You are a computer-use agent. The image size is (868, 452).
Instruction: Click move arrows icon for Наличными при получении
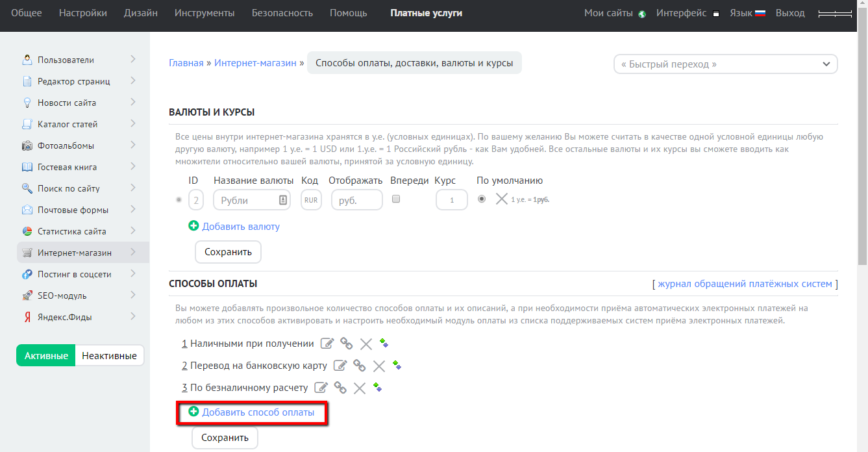[x=384, y=343]
